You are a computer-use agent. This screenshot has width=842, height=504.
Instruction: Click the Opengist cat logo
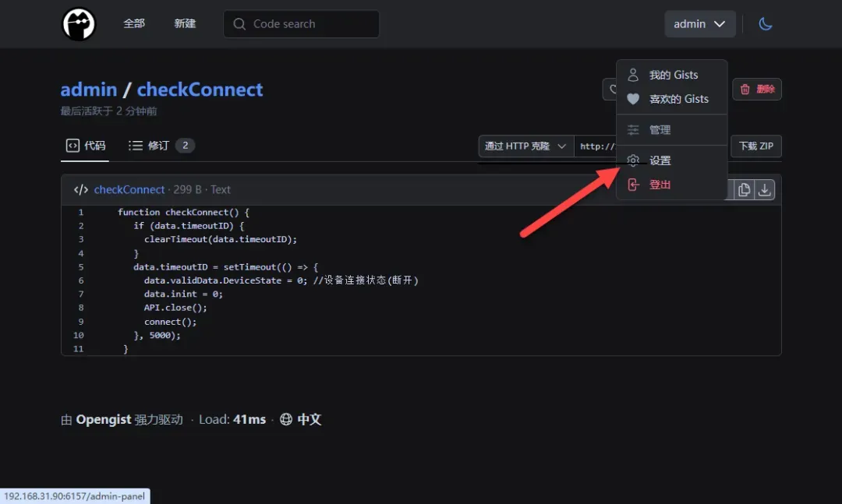click(x=79, y=24)
